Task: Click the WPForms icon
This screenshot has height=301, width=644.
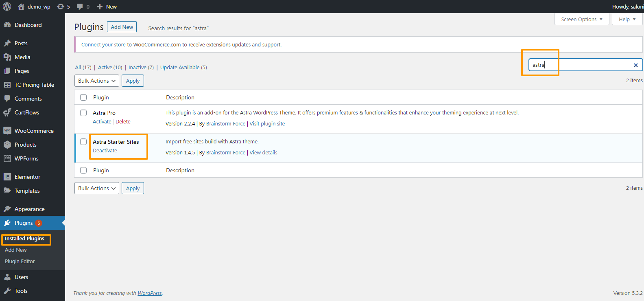Action: click(x=7, y=158)
